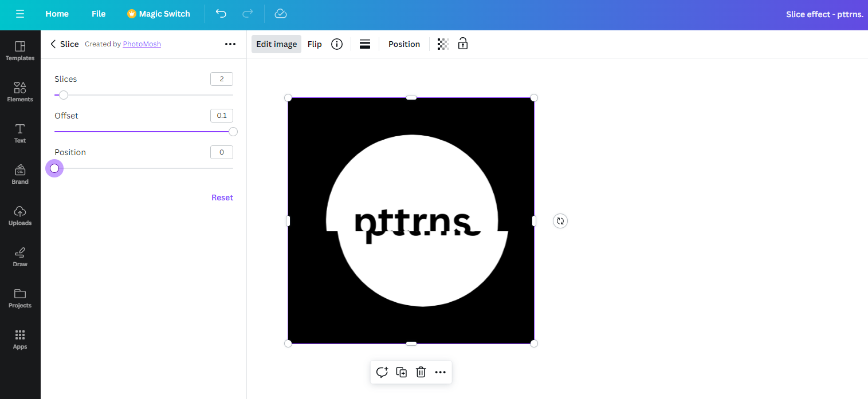Open the Flip options
Image resolution: width=868 pixels, height=399 pixels.
315,44
